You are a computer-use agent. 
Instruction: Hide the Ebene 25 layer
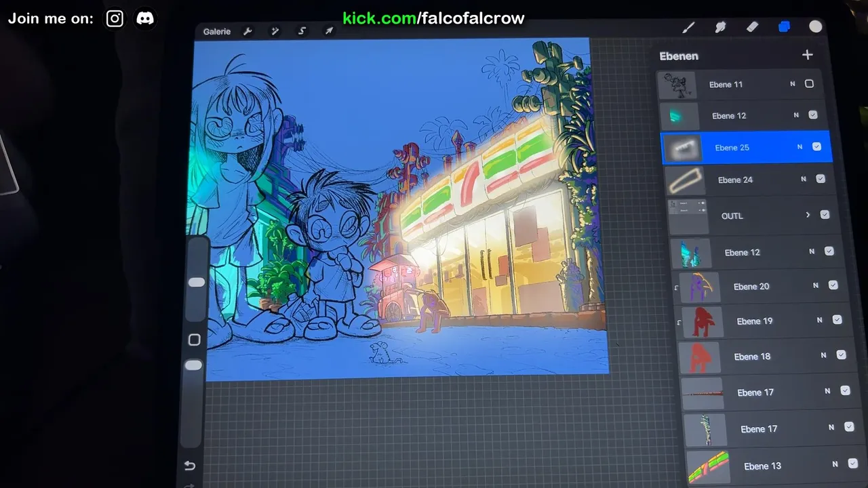tap(816, 146)
